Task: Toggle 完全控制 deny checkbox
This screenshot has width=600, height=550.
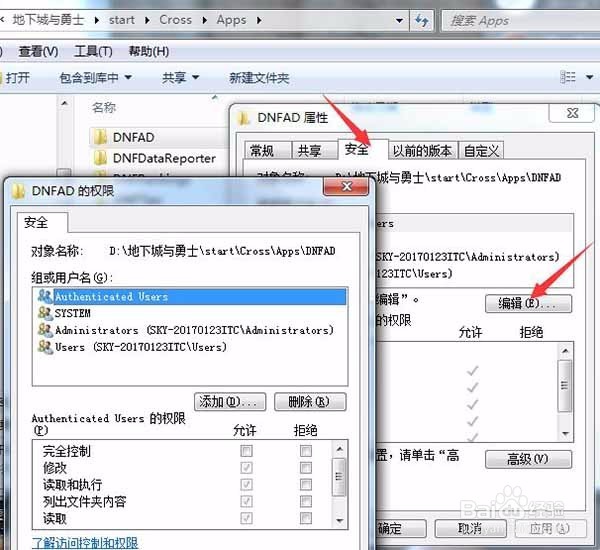Action: tap(305, 451)
